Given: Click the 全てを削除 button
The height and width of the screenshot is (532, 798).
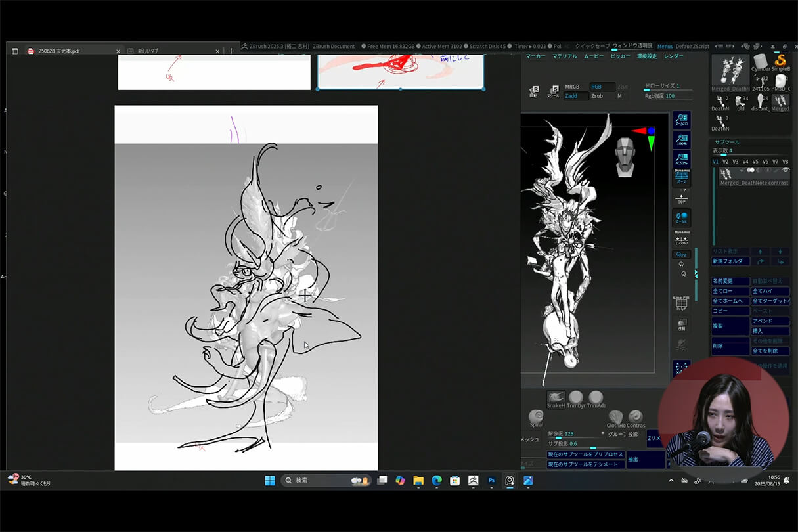Looking at the screenshot, I should [770, 351].
